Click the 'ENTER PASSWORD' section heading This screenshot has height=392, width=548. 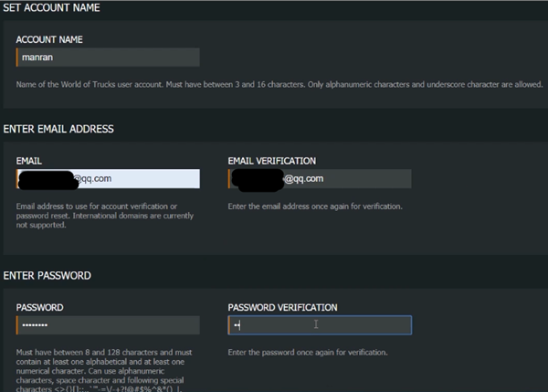(x=47, y=275)
